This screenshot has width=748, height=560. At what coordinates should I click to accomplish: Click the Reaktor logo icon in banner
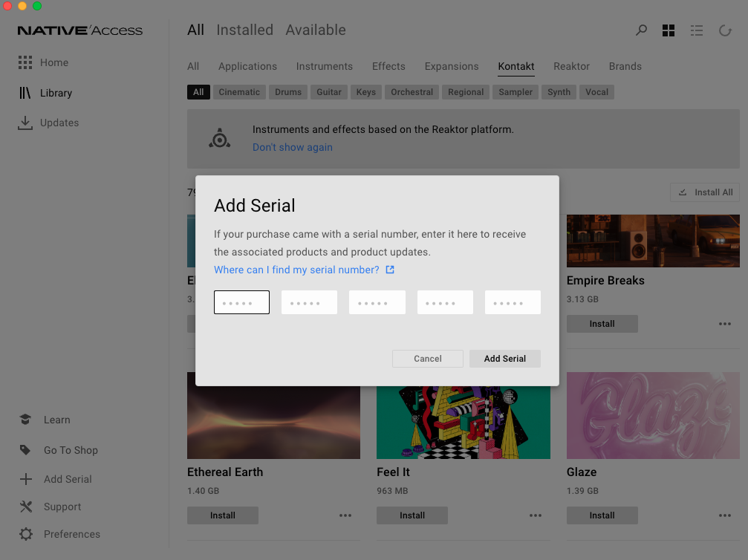[x=219, y=139]
